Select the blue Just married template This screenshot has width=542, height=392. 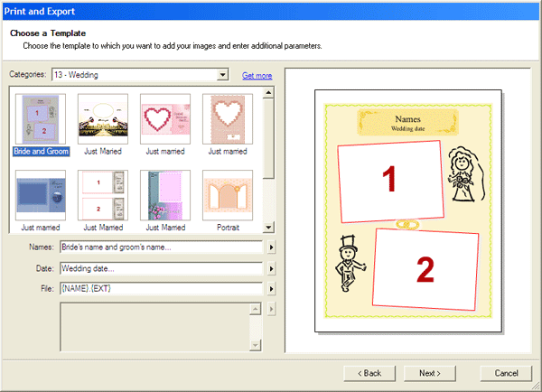(x=41, y=195)
